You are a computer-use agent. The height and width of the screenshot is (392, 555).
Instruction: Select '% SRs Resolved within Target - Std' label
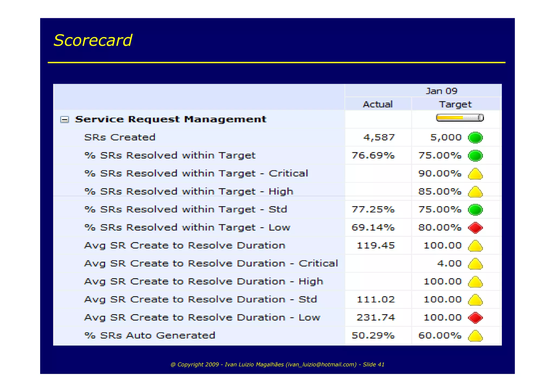click(x=186, y=209)
